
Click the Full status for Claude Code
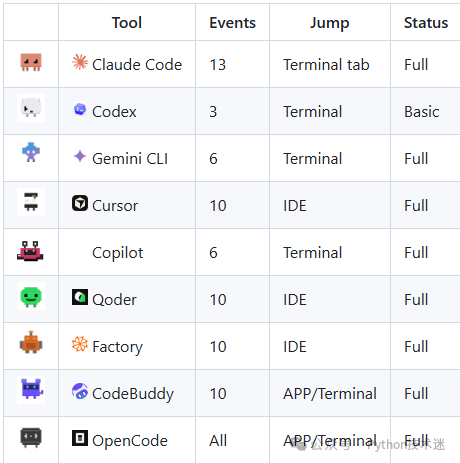pos(416,65)
